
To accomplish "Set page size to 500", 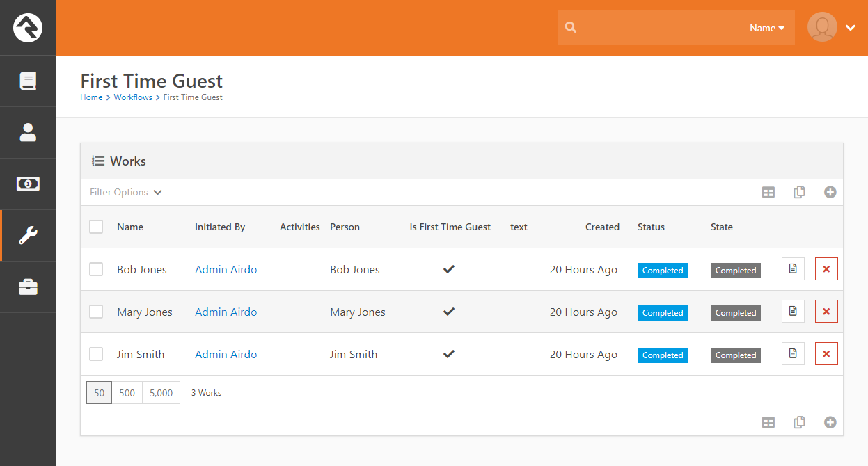I will coord(127,392).
